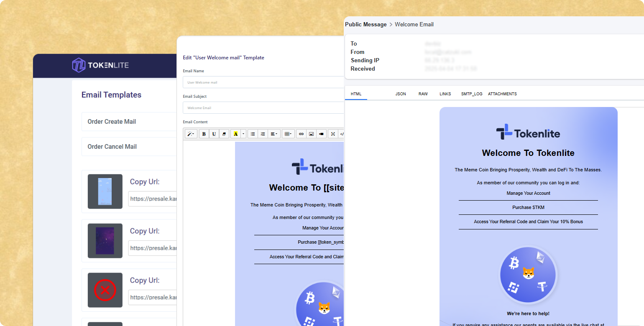Click 'Purchase [[token_symb' line in the template editor

(x=321, y=242)
